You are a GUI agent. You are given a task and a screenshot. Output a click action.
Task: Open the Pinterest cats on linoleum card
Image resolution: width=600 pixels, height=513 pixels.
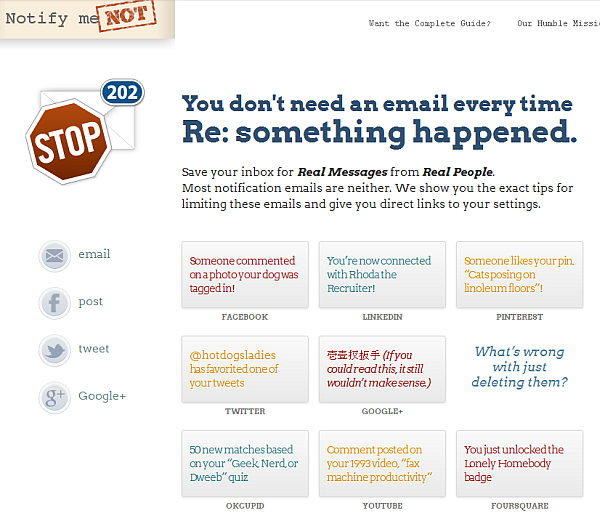tap(520, 274)
